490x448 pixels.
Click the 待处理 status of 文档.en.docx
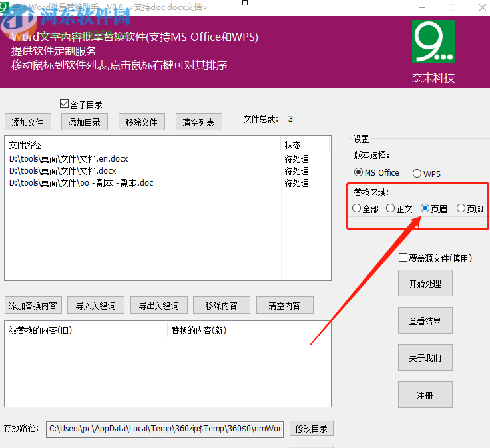(296, 159)
